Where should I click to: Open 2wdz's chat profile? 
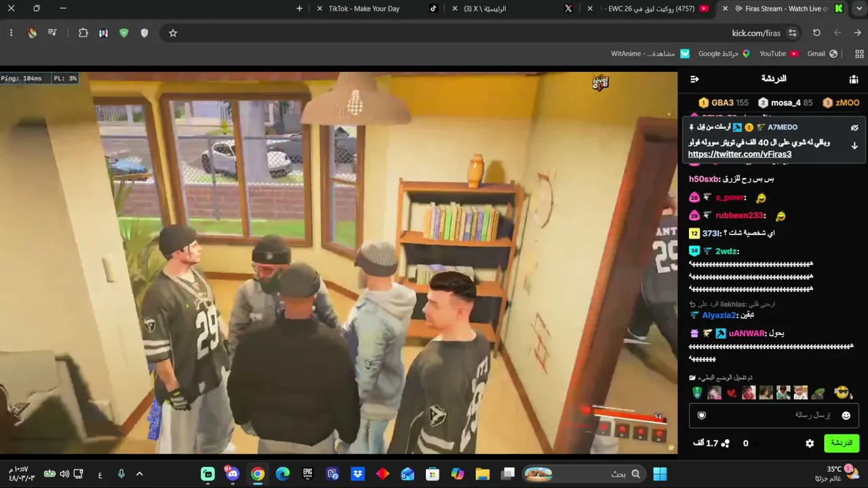pos(727,251)
